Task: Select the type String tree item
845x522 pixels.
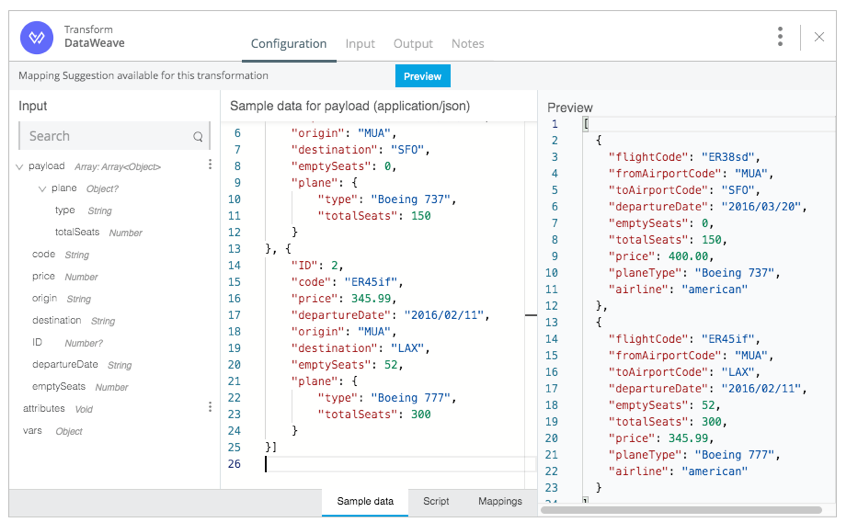Action: coord(83,211)
